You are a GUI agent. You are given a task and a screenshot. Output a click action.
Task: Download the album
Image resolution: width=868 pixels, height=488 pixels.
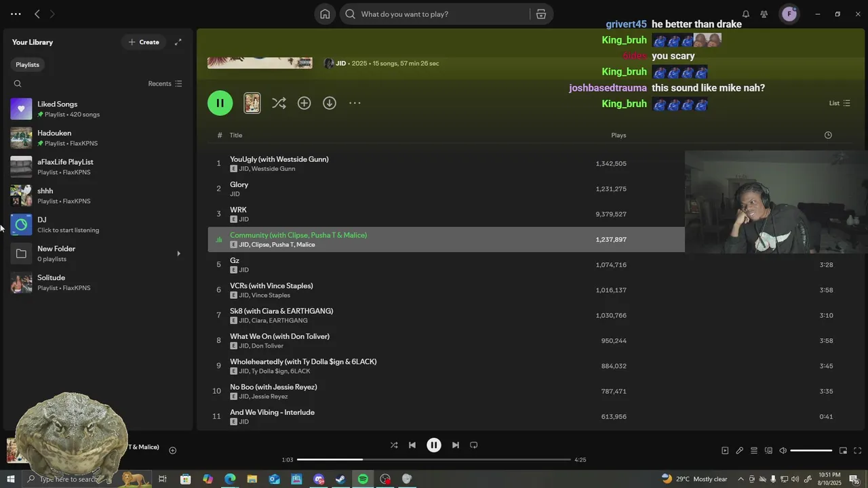[330, 103]
